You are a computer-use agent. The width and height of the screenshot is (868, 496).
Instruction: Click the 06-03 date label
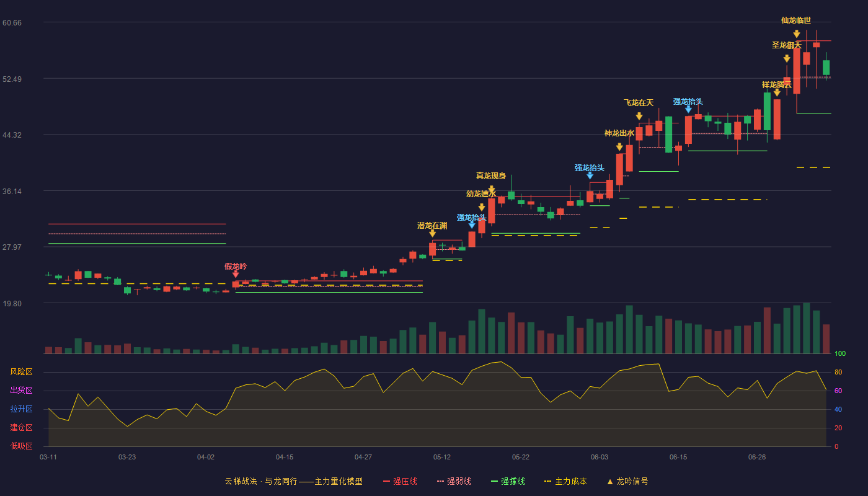(x=600, y=457)
